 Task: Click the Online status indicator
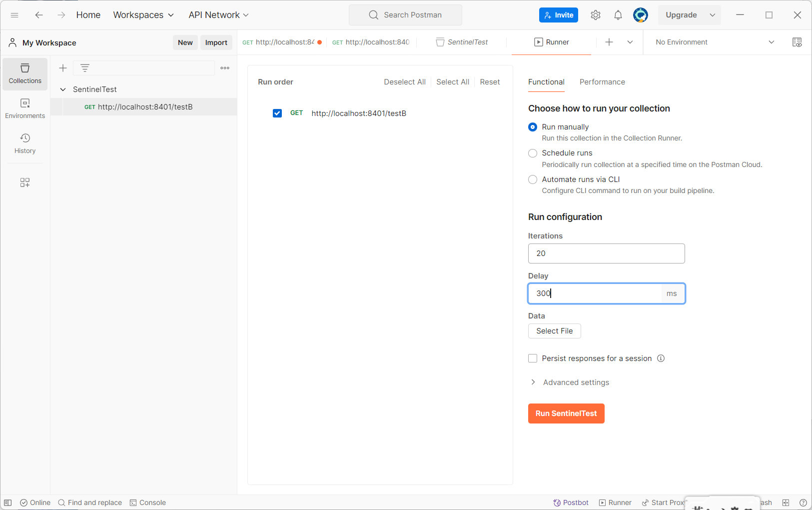pos(35,502)
